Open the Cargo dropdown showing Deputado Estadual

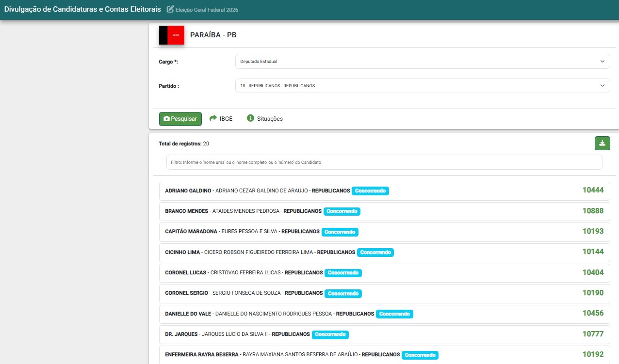click(x=423, y=62)
